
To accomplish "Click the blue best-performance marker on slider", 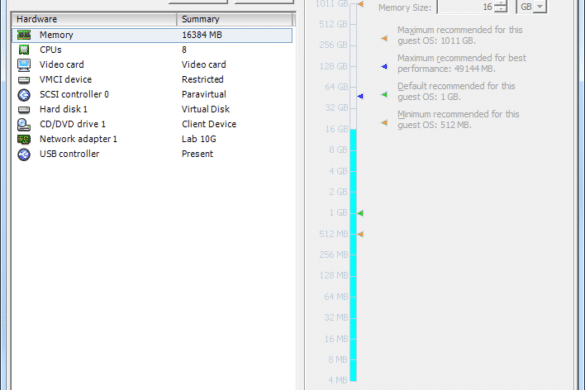I will (x=360, y=96).
